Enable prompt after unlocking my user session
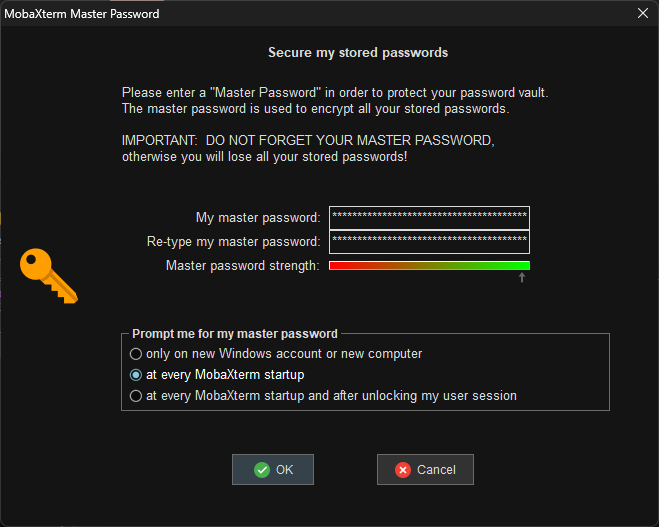The width and height of the screenshot is (659, 527). coord(136,396)
